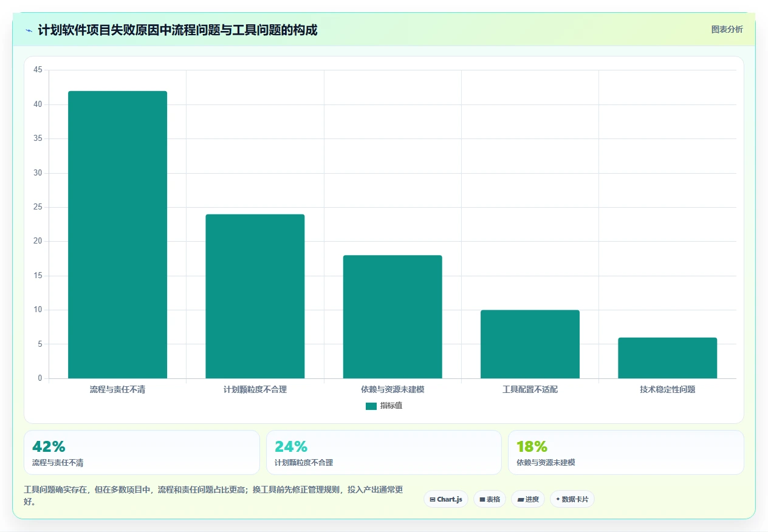Click y-axis value 45
768x532 pixels.
point(38,70)
